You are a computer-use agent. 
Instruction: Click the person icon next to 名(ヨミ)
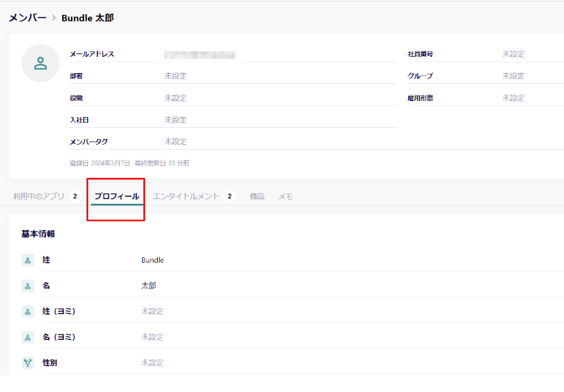tap(28, 337)
